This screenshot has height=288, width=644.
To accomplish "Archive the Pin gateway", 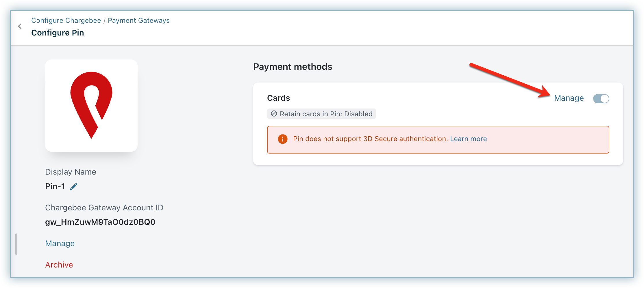I will (59, 265).
